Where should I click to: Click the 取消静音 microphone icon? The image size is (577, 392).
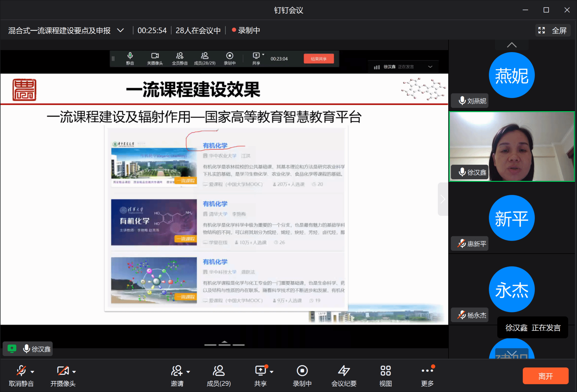coord(21,371)
